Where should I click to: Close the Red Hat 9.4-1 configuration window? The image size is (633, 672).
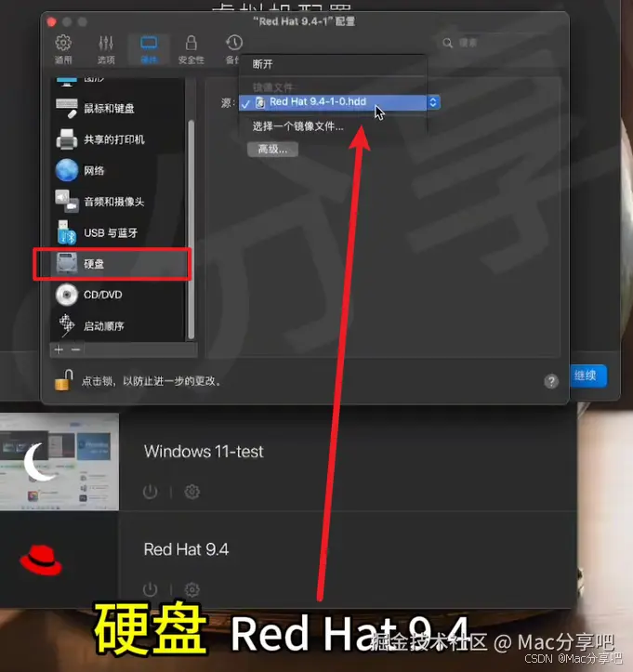51,22
